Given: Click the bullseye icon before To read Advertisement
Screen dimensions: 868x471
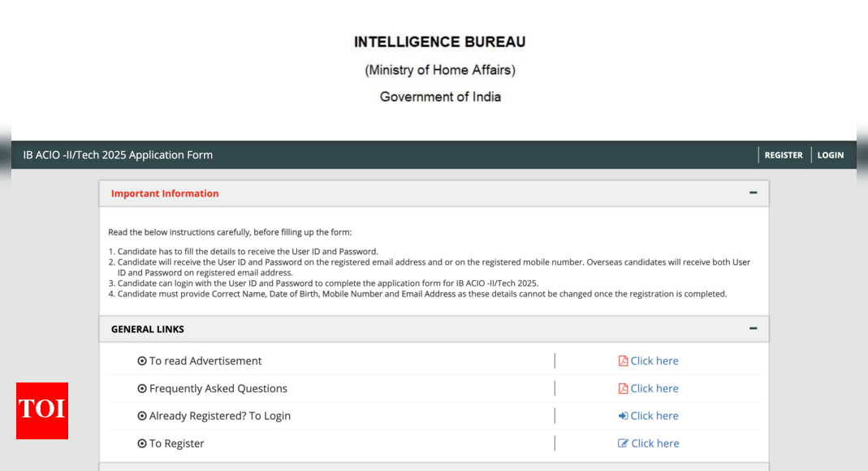Looking at the screenshot, I should pyautogui.click(x=143, y=361).
